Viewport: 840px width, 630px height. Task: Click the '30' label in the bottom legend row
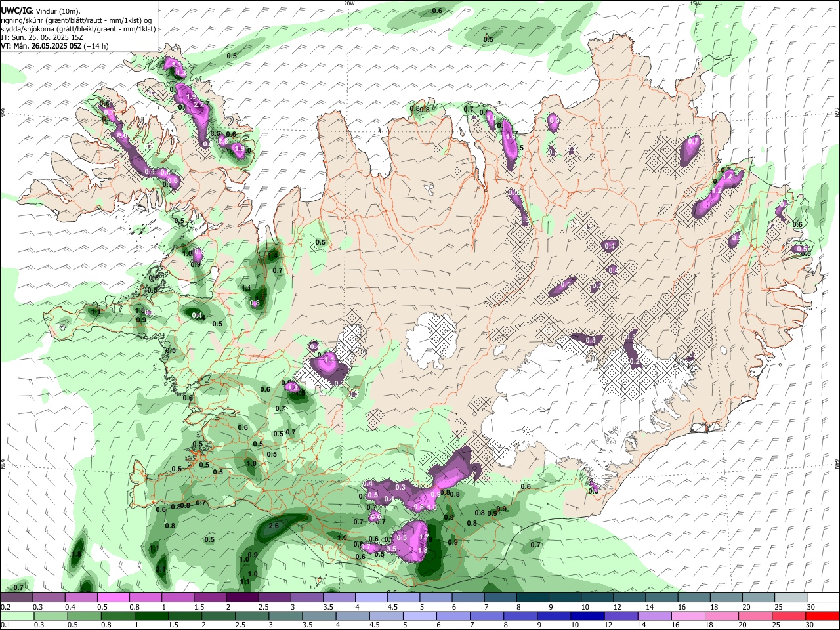pyautogui.click(x=809, y=624)
